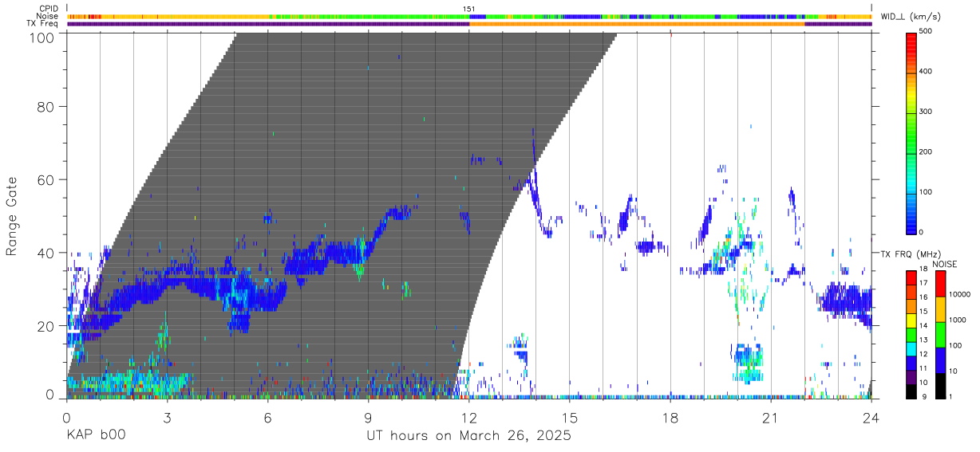Click the 13 label on TX FRQ legend

pos(923,340)
